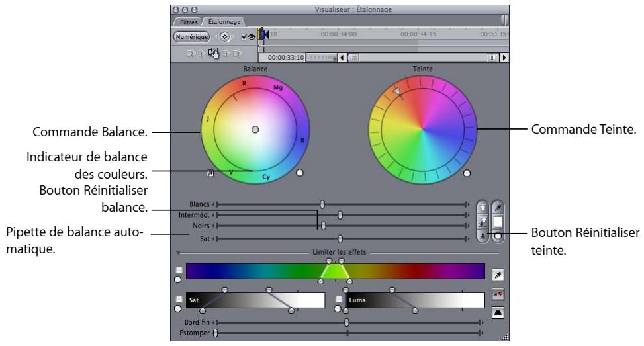Click the auto contrast button
Viewport: 644px width, 346px height.
point(483,222)
